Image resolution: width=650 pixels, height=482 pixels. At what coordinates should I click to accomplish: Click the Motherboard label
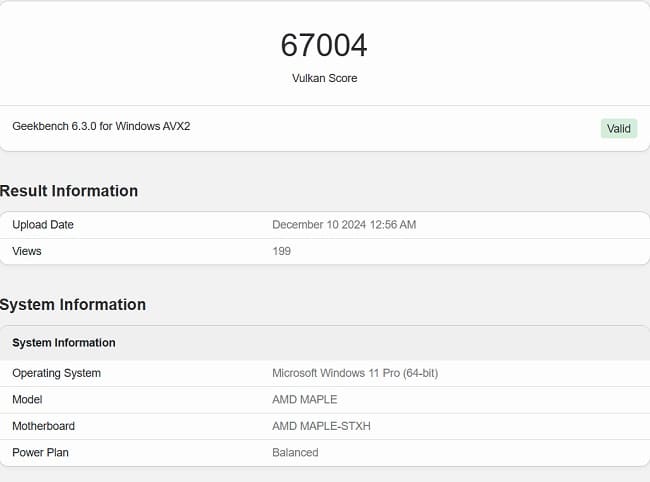[44, 426]
